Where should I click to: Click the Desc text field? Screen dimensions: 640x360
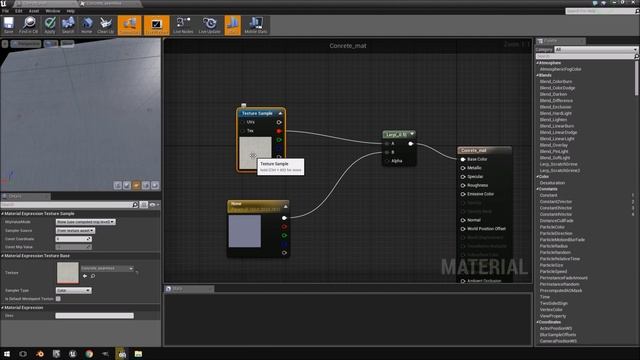tap(95, 316)
